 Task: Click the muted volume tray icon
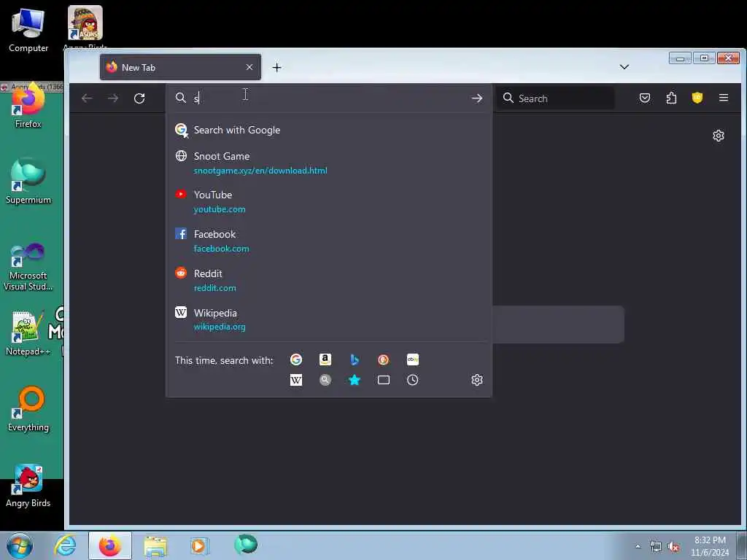pyautogui.click(x=673, y=547)
